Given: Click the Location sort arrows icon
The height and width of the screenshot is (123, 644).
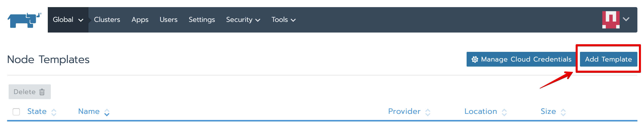Looking at the screenshot, I should [x=504, y=112].
